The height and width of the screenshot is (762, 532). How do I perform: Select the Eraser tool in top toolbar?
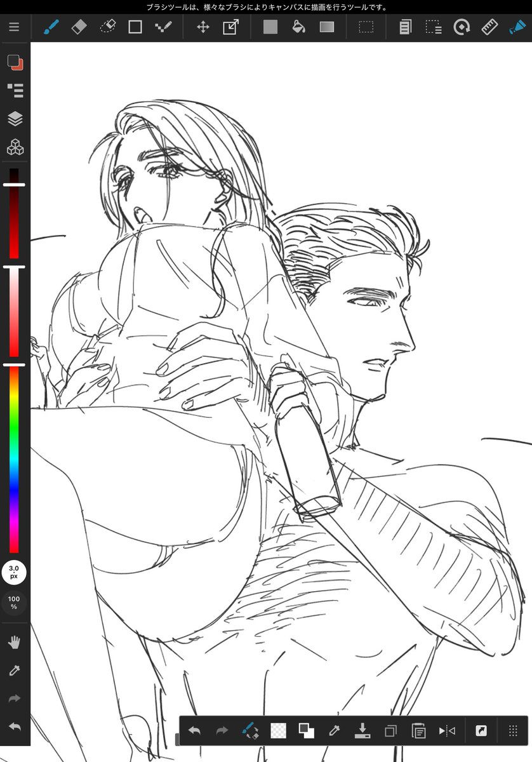(79, 27)
